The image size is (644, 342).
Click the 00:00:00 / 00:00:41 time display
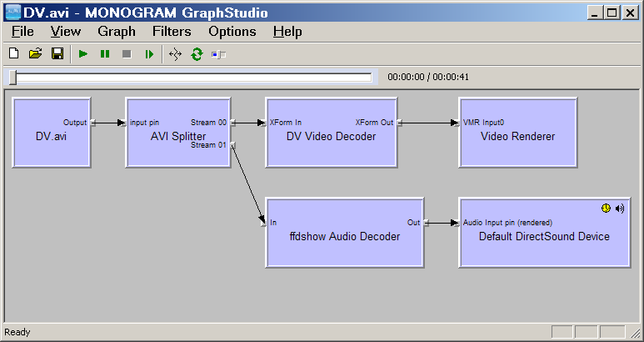428,78
